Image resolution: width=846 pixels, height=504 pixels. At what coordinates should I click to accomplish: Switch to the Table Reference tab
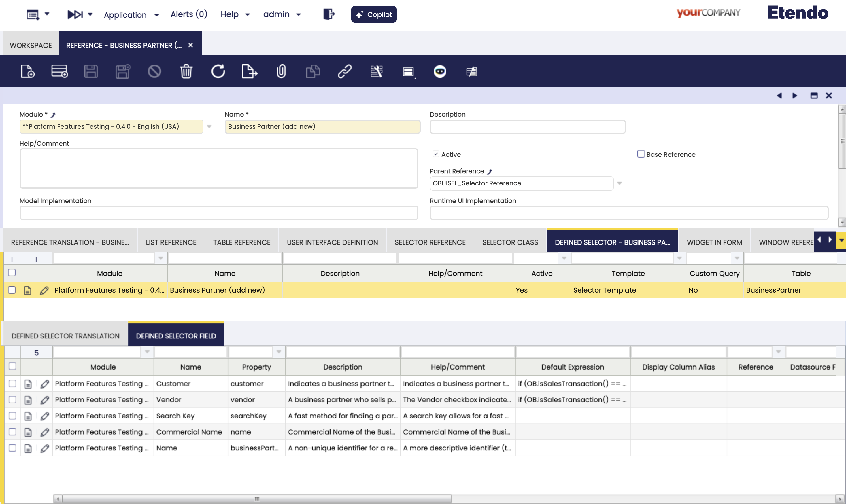[241, 242]
